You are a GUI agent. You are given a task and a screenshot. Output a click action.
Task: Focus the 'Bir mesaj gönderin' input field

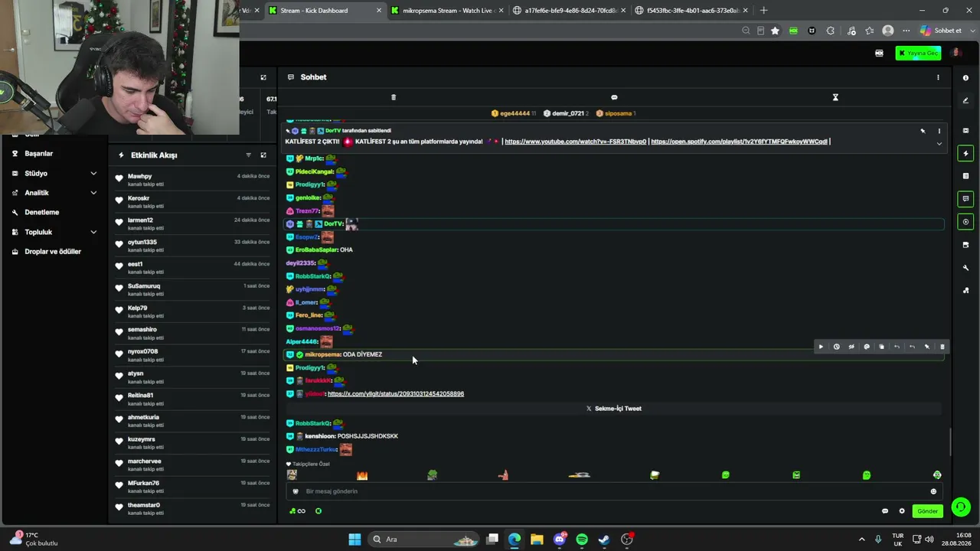pos(612,491)
